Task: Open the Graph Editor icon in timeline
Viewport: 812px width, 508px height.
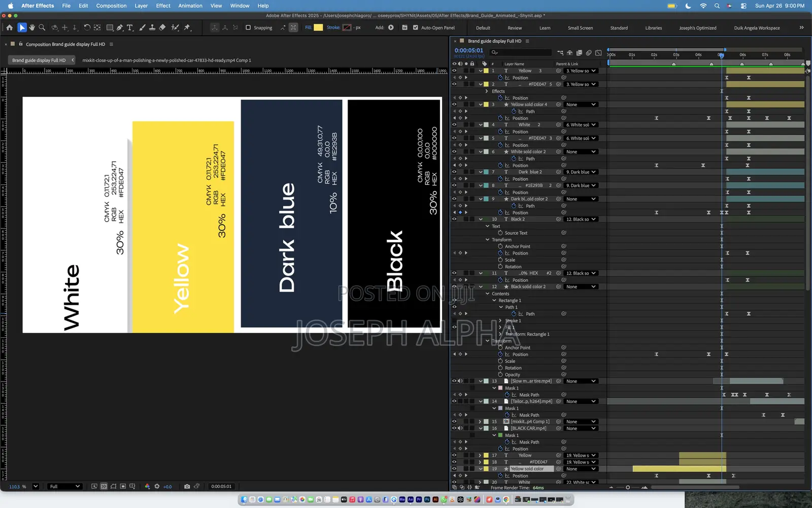Action: 598,52
